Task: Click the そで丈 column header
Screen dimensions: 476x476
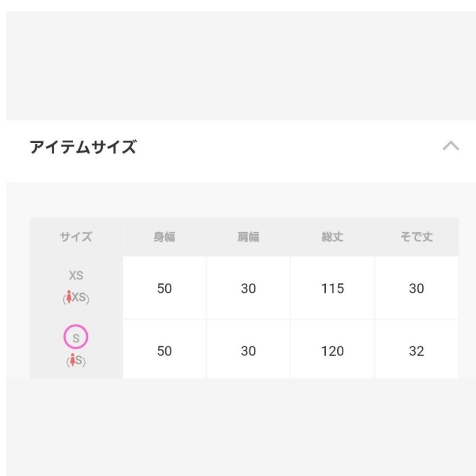Action: (x=416, y=237)
